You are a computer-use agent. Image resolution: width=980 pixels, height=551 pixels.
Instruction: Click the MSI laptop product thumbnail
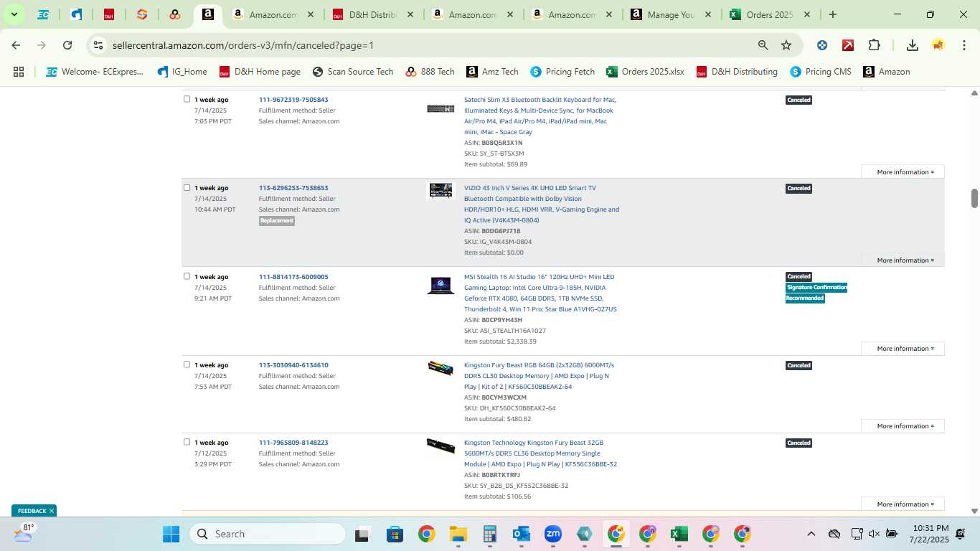pos(440,285)
